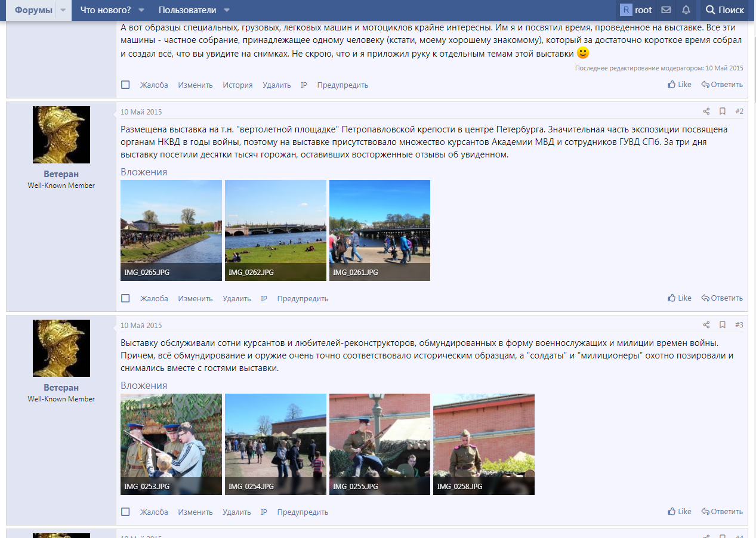Open the root user avatar
The image size is (756, 538).
pyautogui.click(x=627, y=10)
